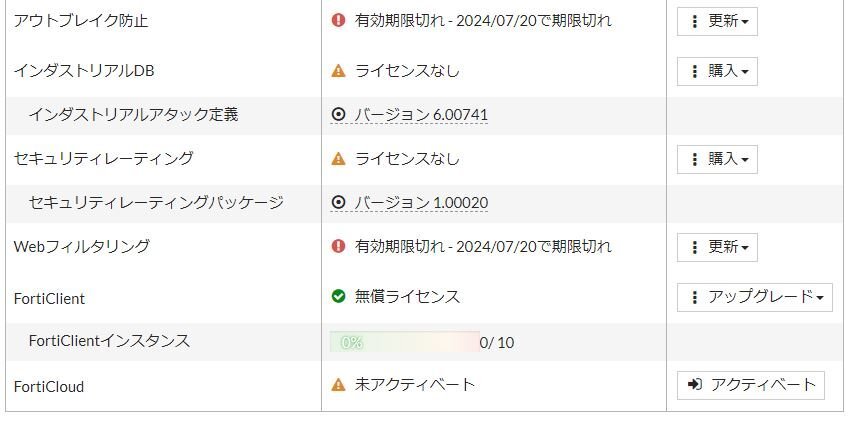Image resolution: width=858 pixels, height=428 pixels.
Task: Select the FortiCloud row label
Action: click(49, 386)
